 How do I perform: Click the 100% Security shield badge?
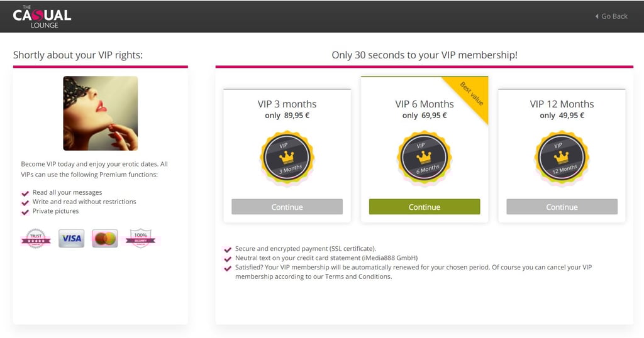[x=140, y=238]
